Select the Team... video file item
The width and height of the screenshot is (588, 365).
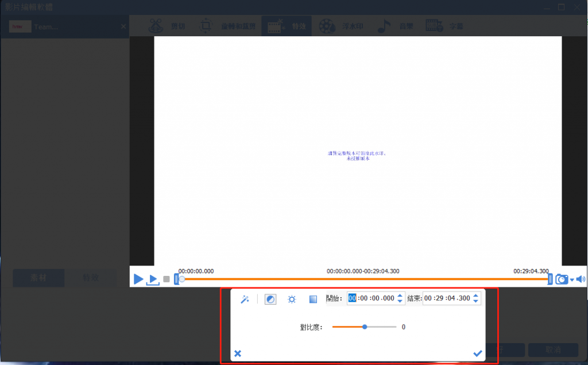point(64,26)
